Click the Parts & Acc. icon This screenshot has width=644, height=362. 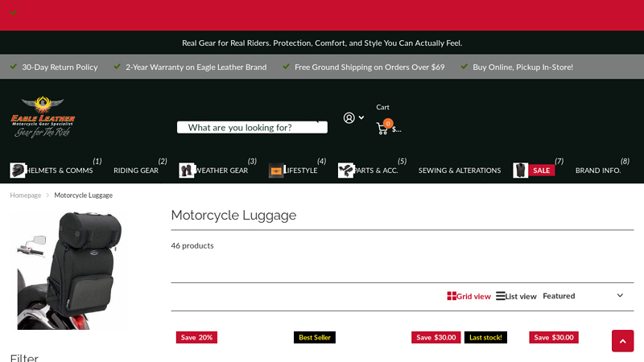pos(345,171)
